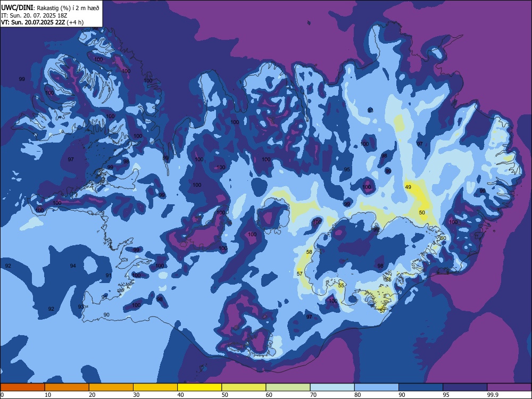
Task: Click the '30' legend scale label
Action: (x=136, y=395)
